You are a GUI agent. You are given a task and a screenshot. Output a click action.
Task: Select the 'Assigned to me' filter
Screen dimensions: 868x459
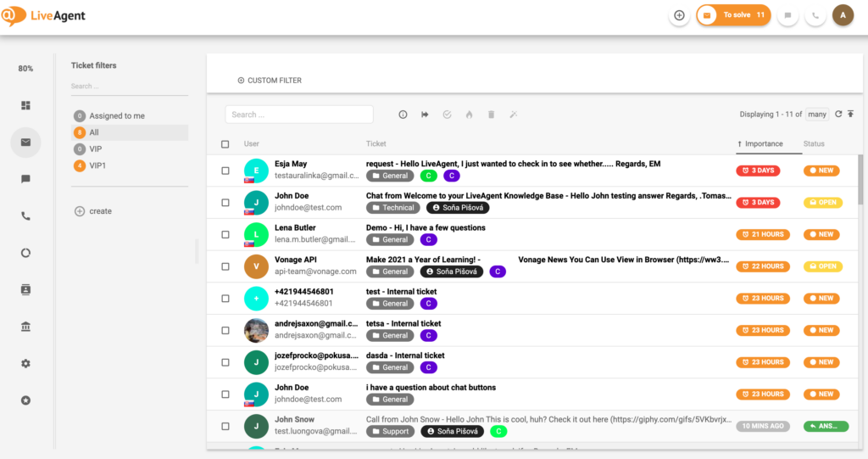pyautogui.click(x=116, y=116)
